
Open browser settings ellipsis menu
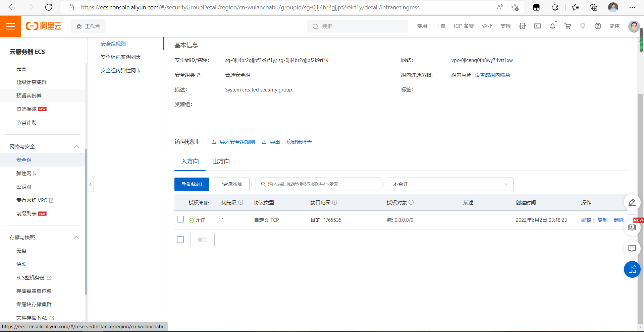tap(632, 7)
